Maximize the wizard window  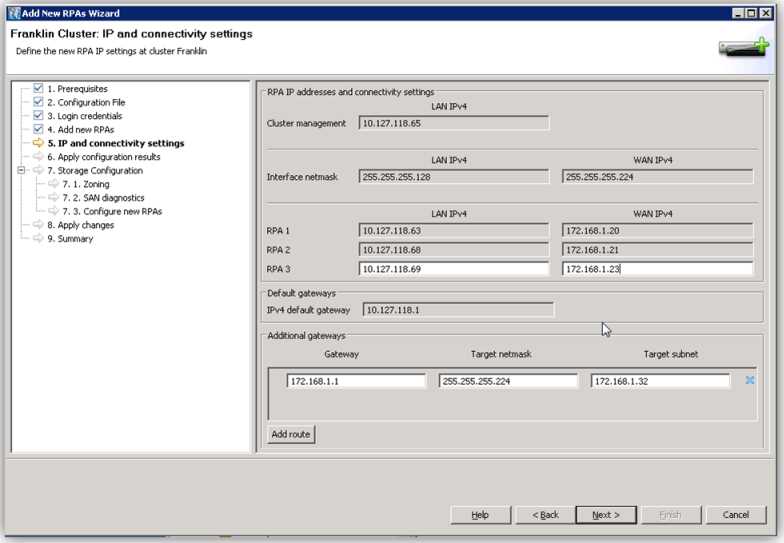tap(752, 13)
